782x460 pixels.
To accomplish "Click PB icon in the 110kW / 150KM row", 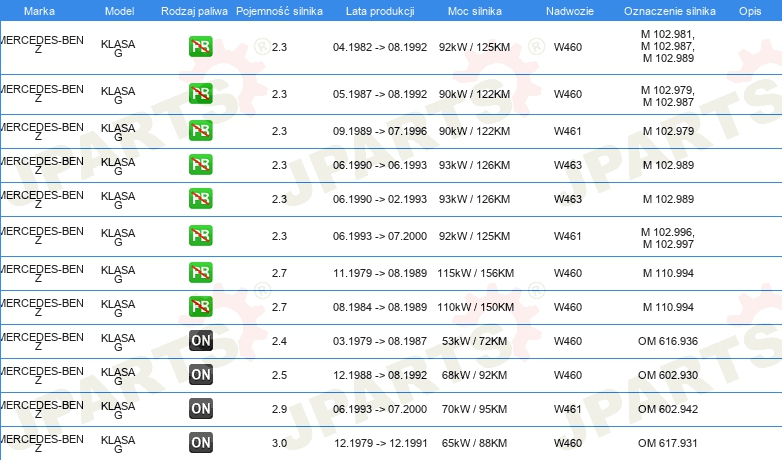I will click(x=200, y=306).
